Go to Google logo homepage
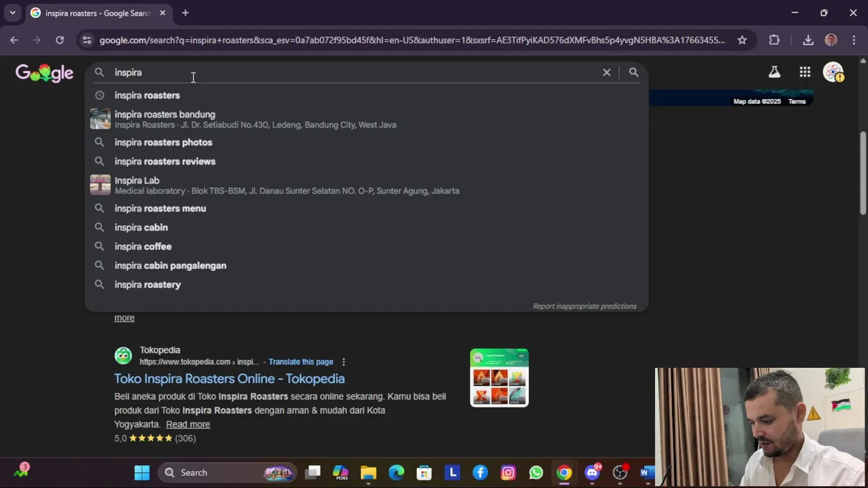The image size is (868, 488). click(44, 73)
